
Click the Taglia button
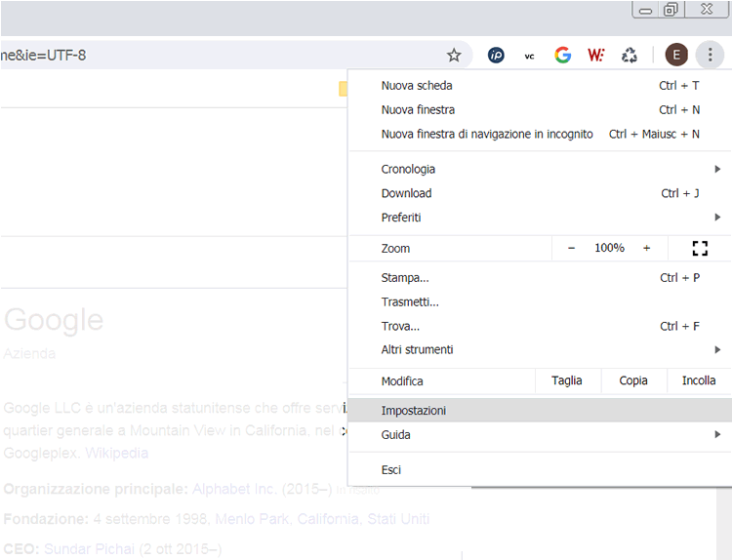pyautogui.click(x=567, y=380)
